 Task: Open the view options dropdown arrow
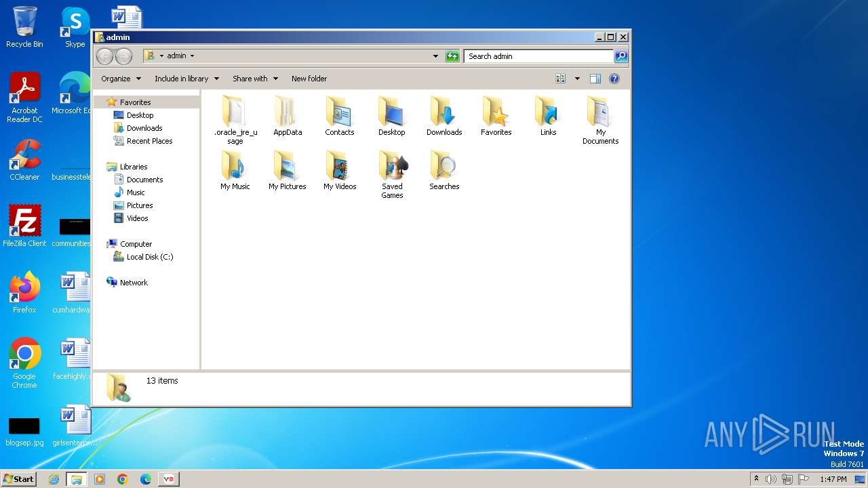click(577, 79)
